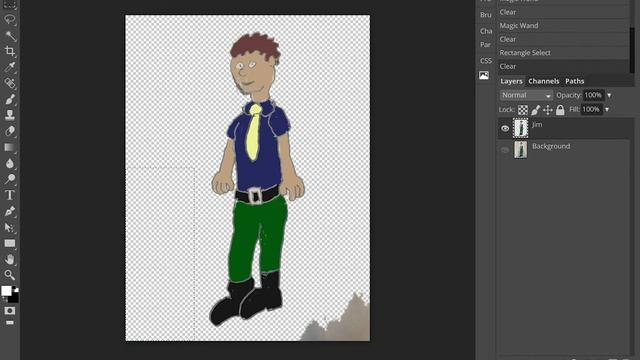Change screen mode icon at toolbar bottom
The image size is (640, 360).
point(10,323)
